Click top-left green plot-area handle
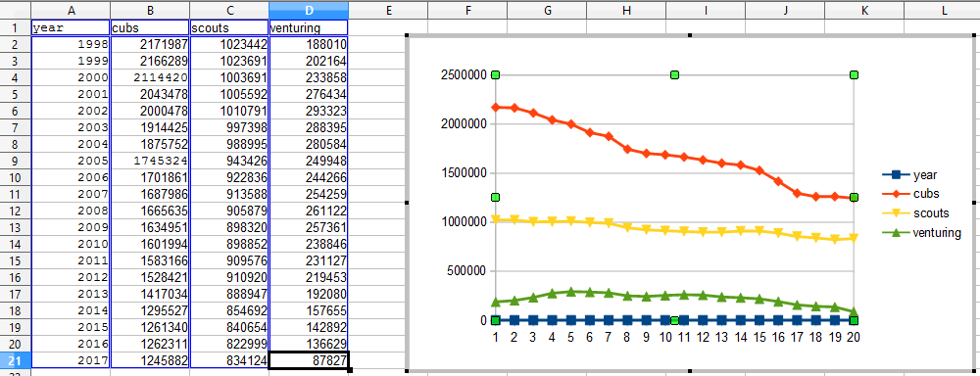980x376 pixels. [495, 75]
